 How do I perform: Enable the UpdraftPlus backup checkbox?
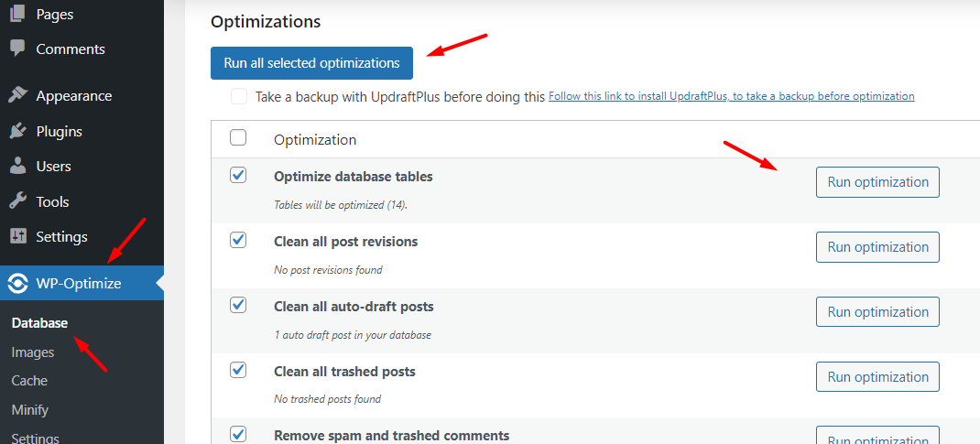[x=239, y=96]
